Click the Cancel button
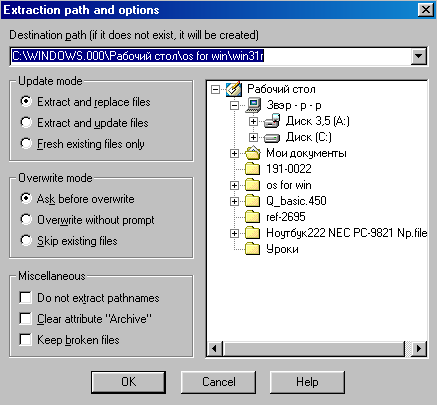Viewport: 437px width, 405px height. click(x=219, y=382)
